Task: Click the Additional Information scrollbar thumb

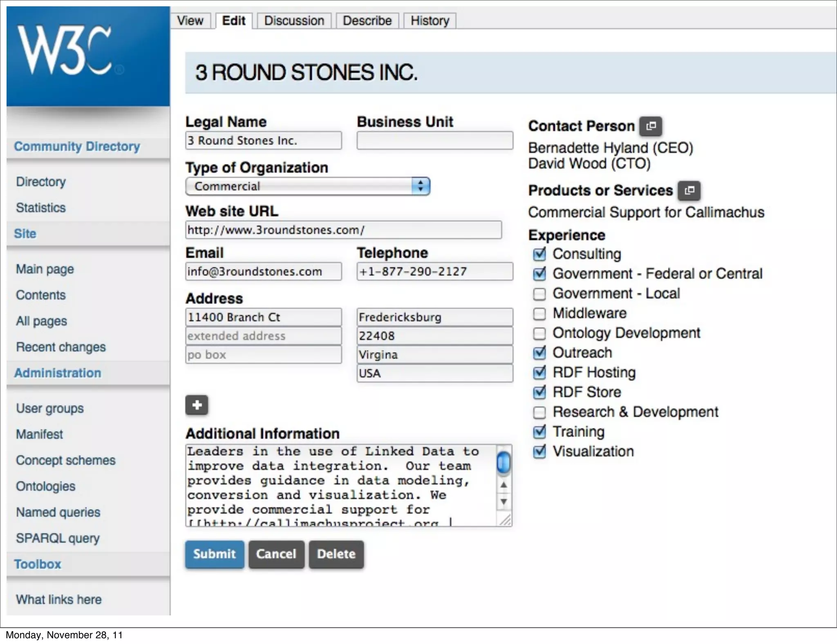Action: tap(504, 463)
